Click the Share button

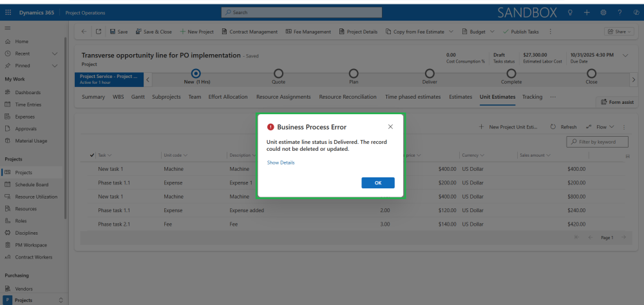pyautogui.click(x=619, y=32)
